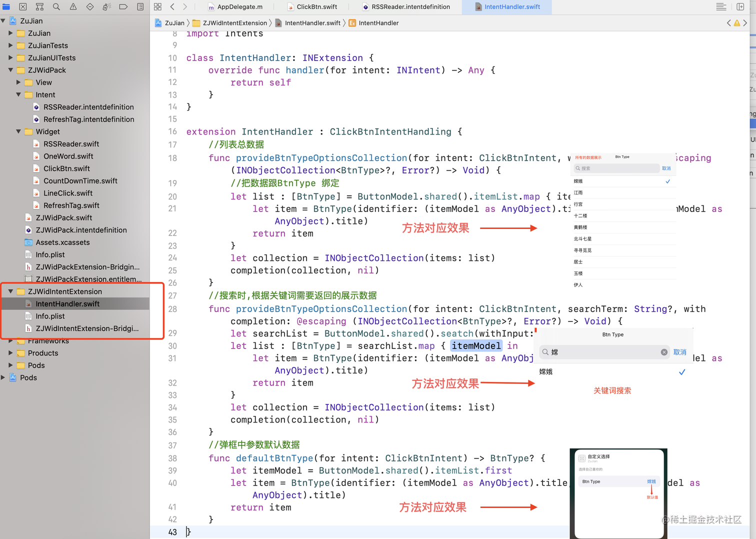
Task: Open the Source Control navigator
Action: [23, 6]
